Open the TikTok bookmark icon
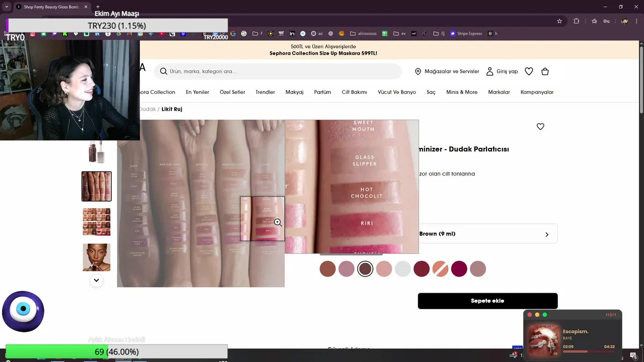644x362 pixels. pos(424,34)
